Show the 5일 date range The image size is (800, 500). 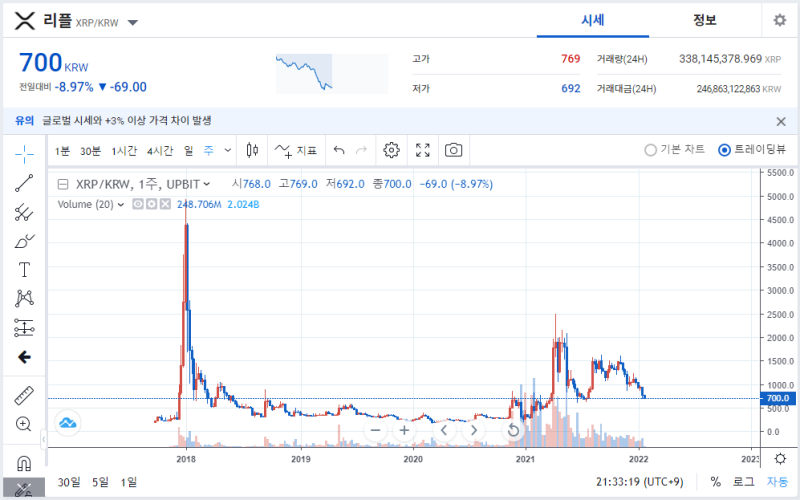tap(100, 482)
